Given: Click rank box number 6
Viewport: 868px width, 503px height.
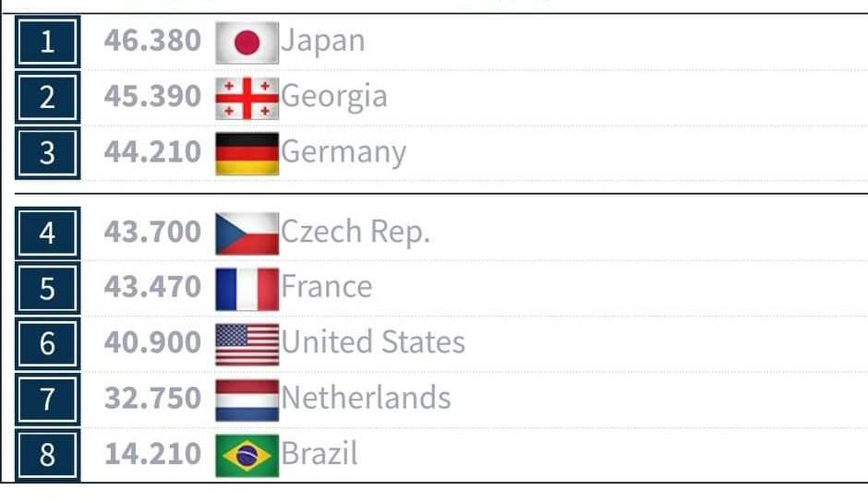Looking at the screenshot, I should click(48, 343).
